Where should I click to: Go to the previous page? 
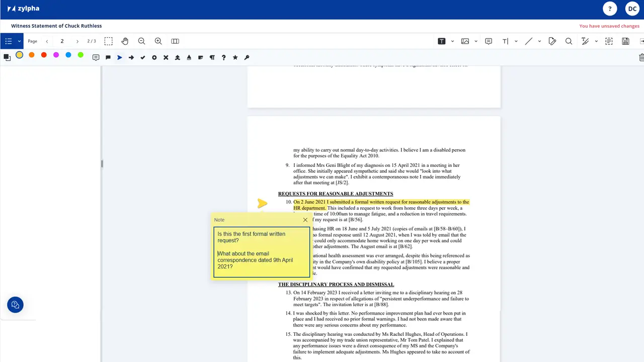pos(47,41)
